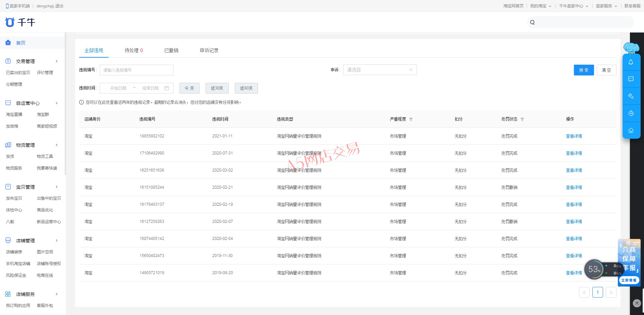The height and width of the screenshot is (315, 644).
Task: Click the 卖家手机端 phone icon
Action: [7, 6]
